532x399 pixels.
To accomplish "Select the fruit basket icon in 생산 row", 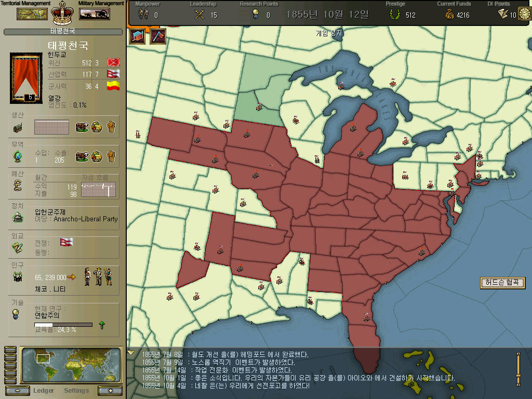I will click(x=97, y=127).
